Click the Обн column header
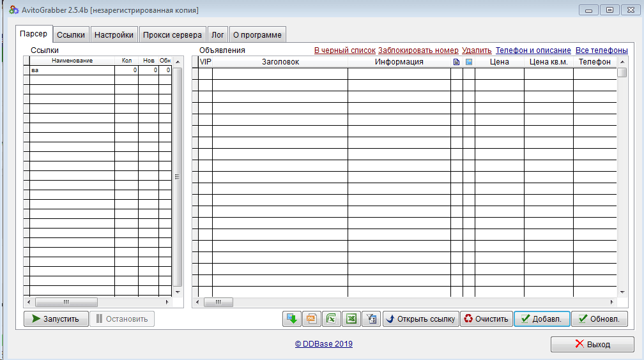 165,61
